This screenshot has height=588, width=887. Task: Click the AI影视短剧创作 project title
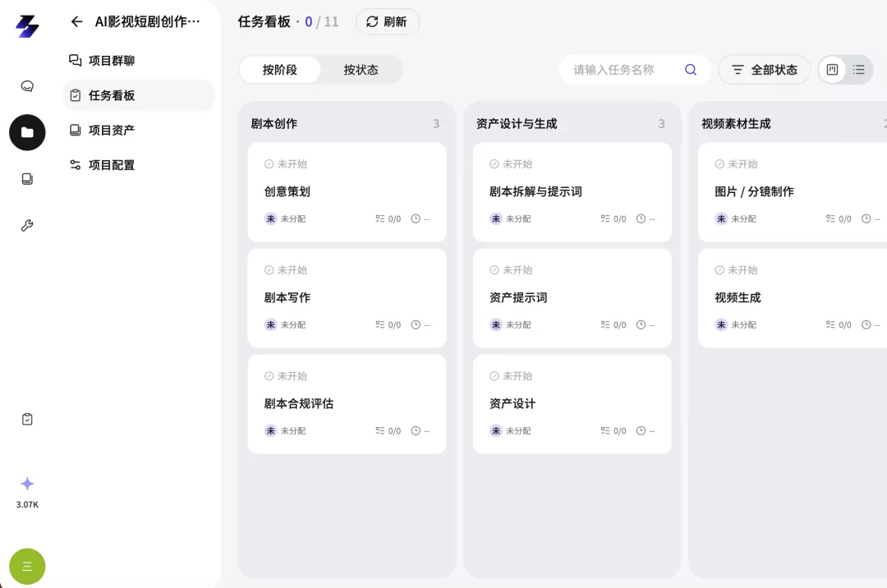pyautogui.click(x=147, y=21)
